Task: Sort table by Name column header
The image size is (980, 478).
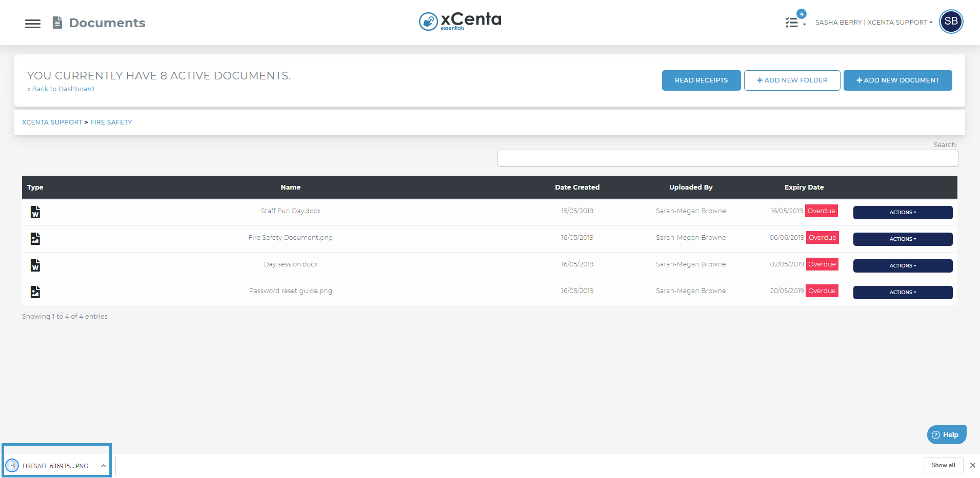Action: [290, 188]
